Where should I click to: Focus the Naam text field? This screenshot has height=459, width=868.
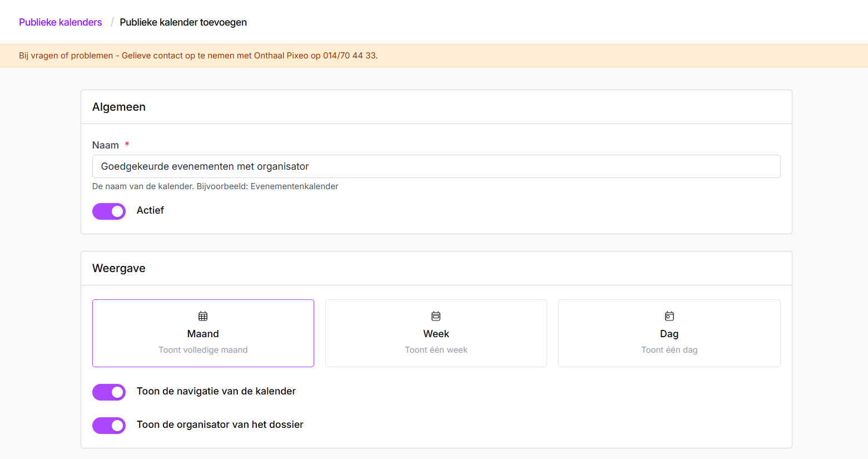point(436,166)
